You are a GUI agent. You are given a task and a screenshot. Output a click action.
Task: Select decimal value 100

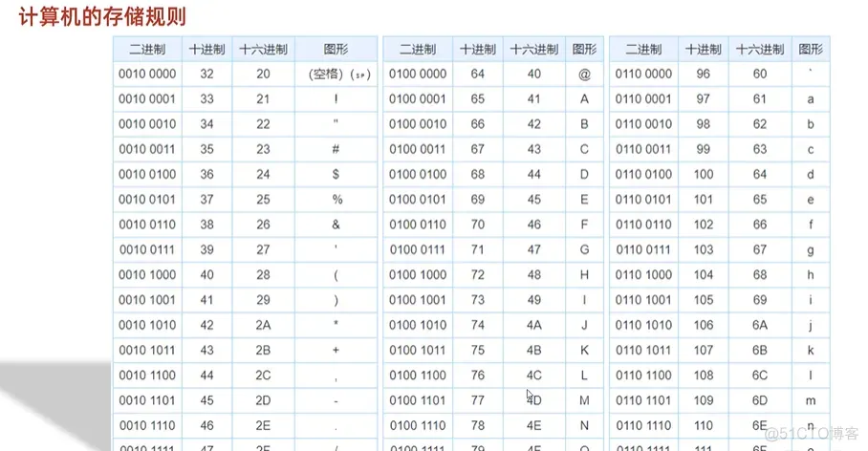coord(704,174)
